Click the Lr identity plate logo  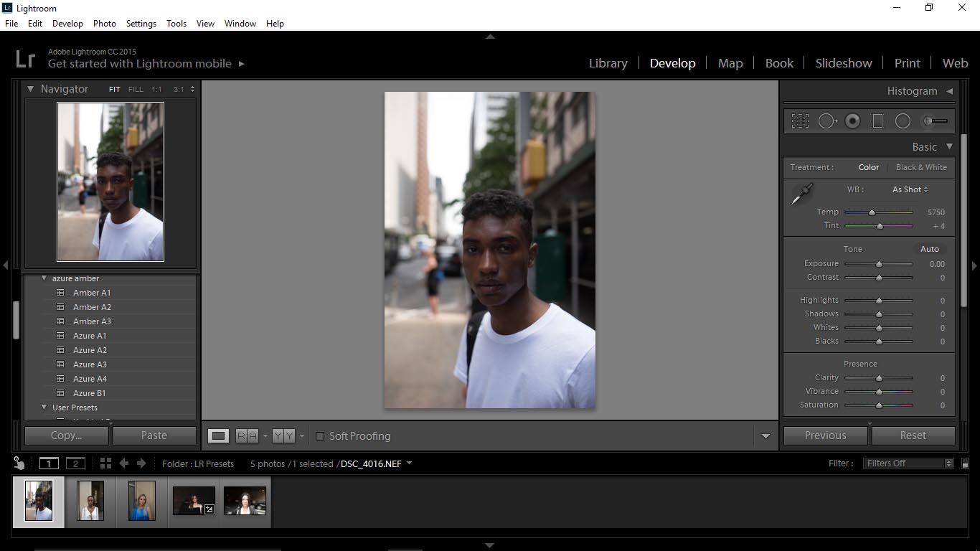[x=25, y=58]
